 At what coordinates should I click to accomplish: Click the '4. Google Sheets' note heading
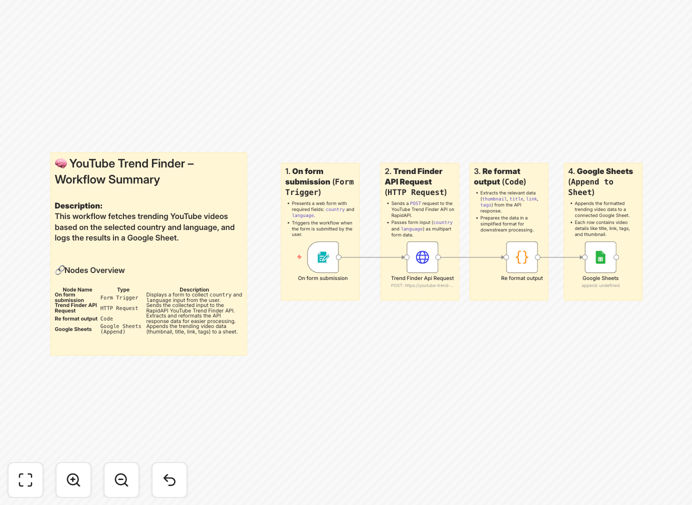pos(600,181)
